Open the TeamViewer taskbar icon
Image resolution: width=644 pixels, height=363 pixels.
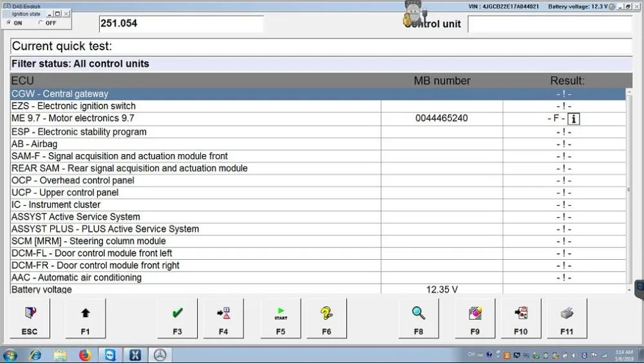click(x=110, y=355)
